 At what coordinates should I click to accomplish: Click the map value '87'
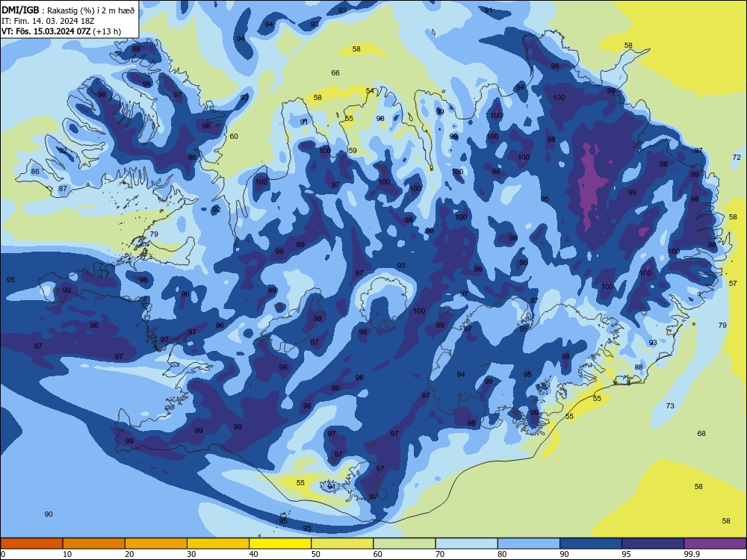click(x=63, y=189)
